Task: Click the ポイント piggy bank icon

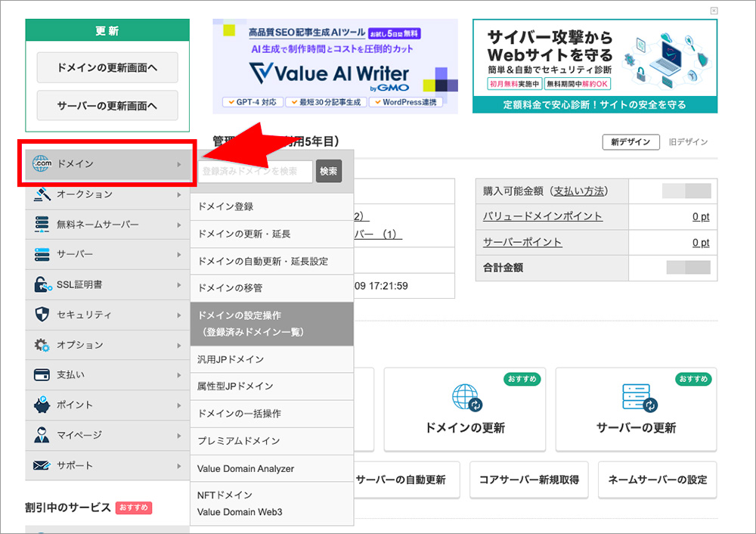Action: (42, 405)
